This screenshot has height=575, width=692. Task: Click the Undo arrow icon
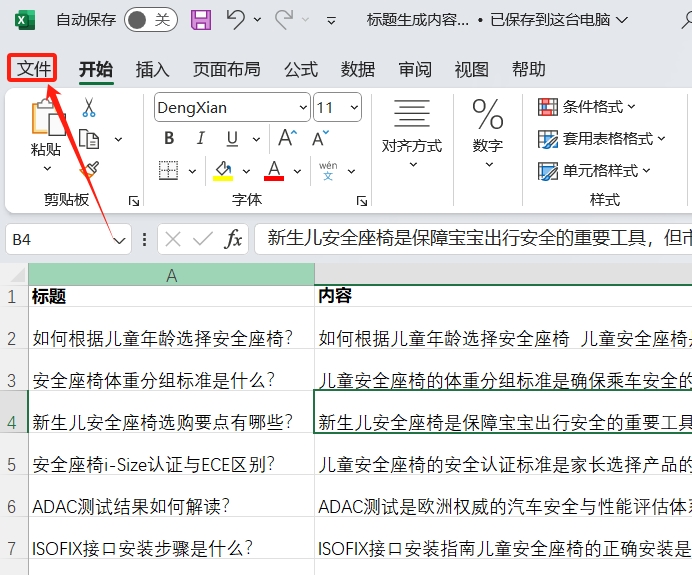pos(236,19)
